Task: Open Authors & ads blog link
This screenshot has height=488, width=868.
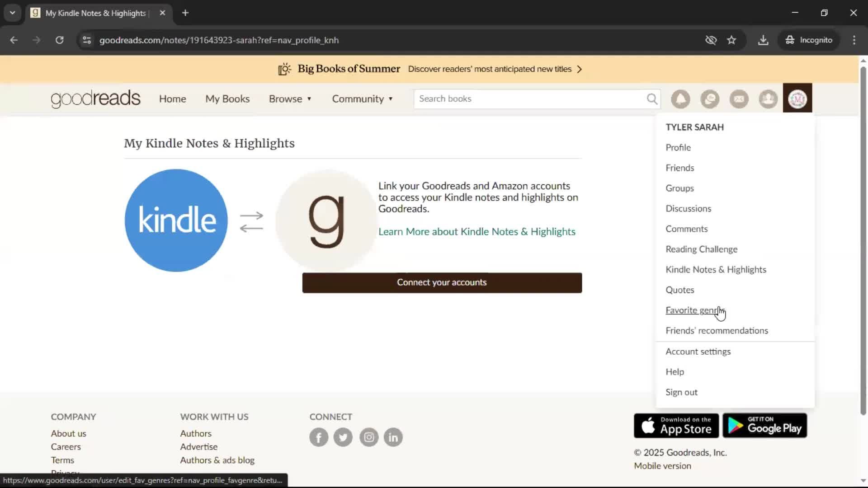Action: tap(217, 460)
